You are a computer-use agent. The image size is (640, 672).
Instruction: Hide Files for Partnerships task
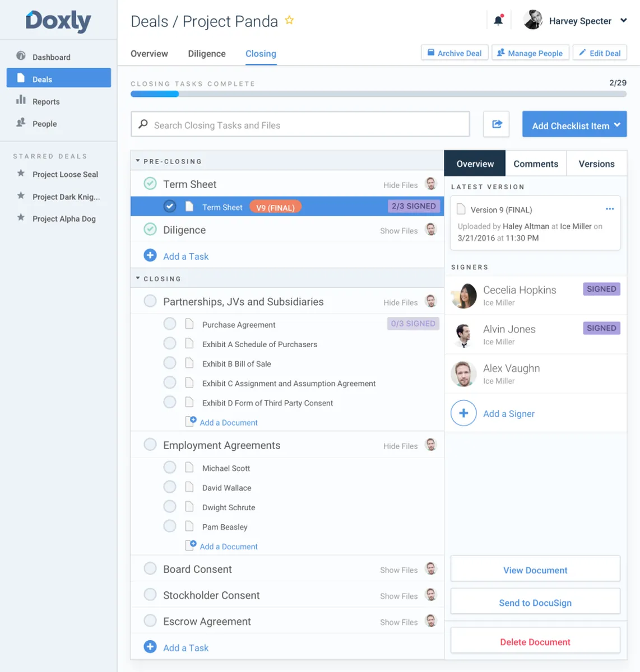(400, 302)
